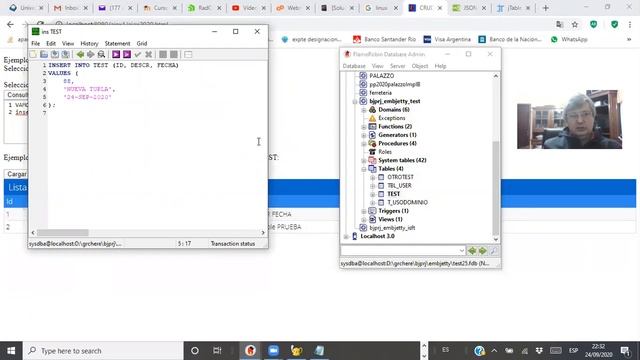640x360 pixels.
Task: Select the T_USODOMINIO table
Action: click(407, 202)
